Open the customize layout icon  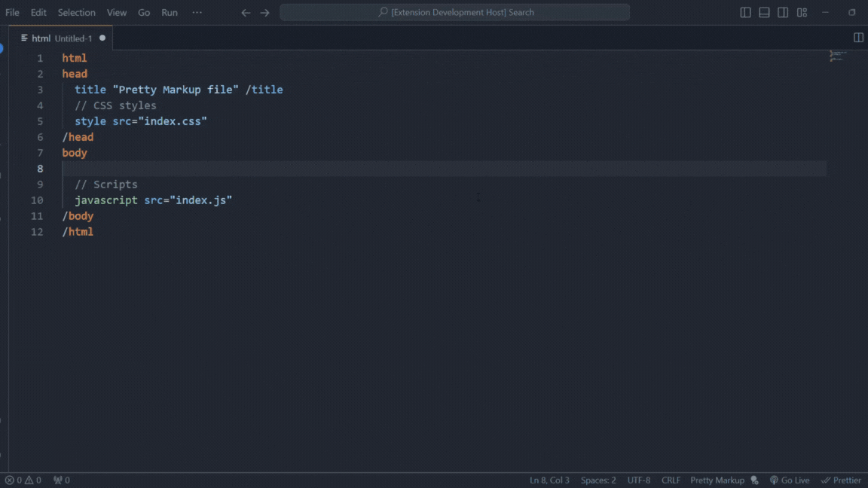(802, 12)
